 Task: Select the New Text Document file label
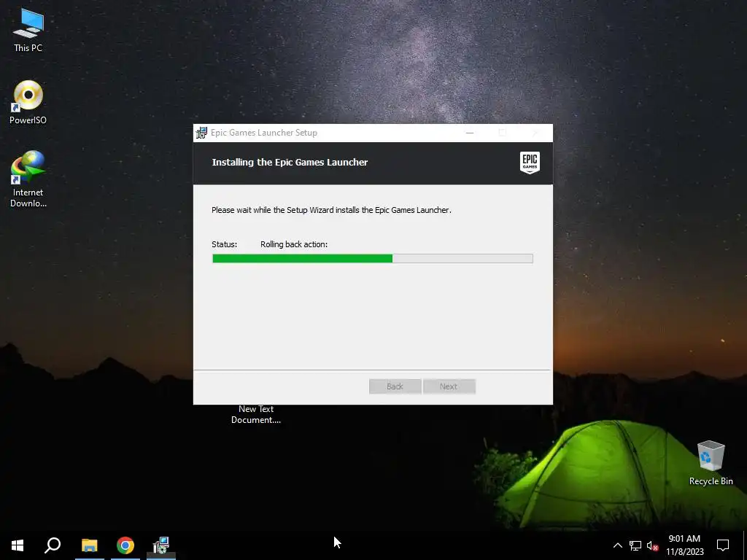point(256,414)
